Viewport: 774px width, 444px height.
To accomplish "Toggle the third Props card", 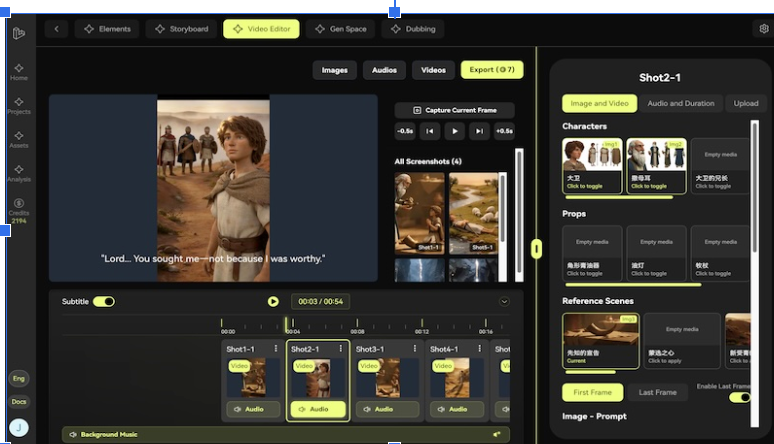I will coord(720,253).
